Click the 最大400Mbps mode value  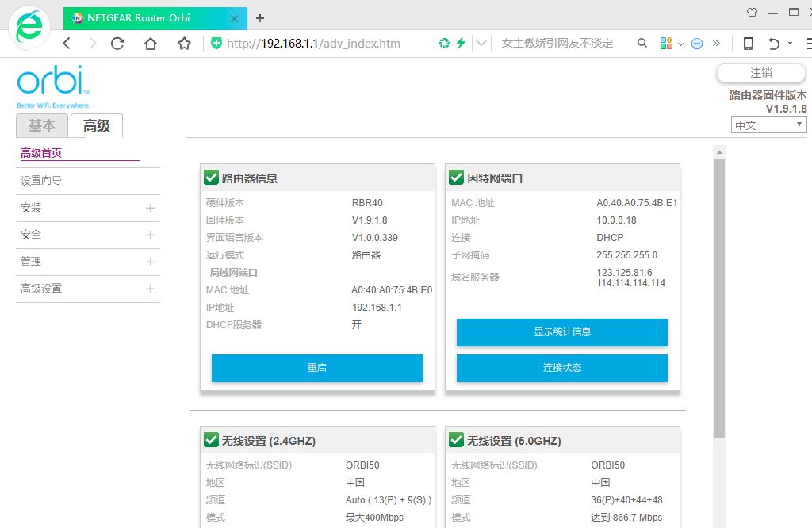[x=374, y=517]
